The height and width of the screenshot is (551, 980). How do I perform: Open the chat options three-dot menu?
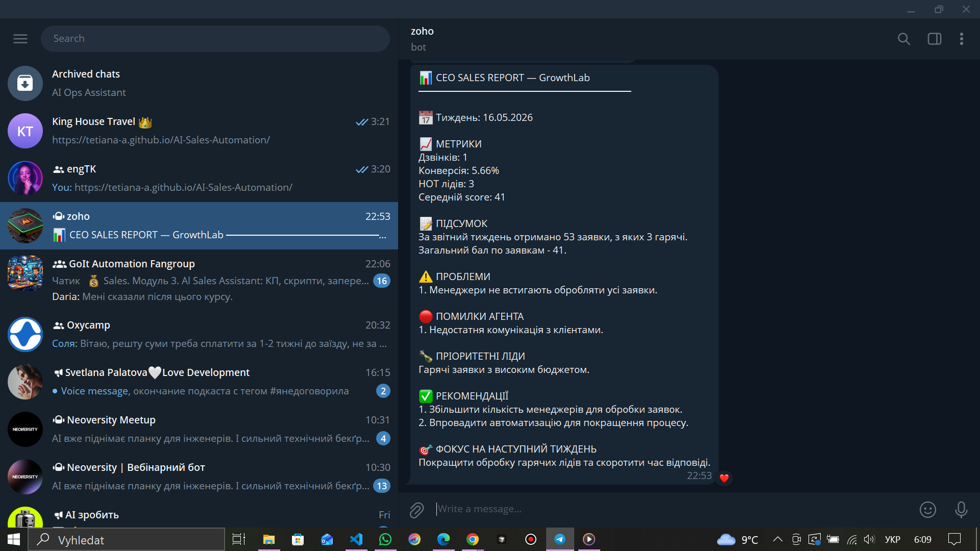tap(962, 39)
